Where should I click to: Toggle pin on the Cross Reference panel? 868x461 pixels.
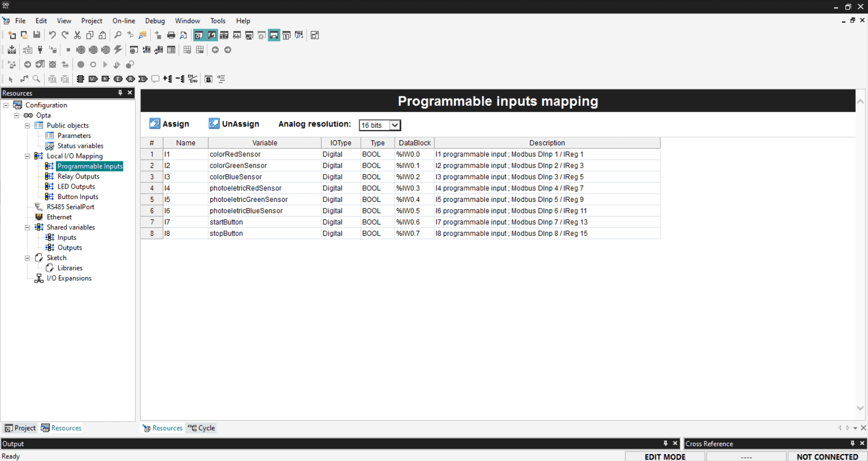pyautogui.click(x=852, y=443)
